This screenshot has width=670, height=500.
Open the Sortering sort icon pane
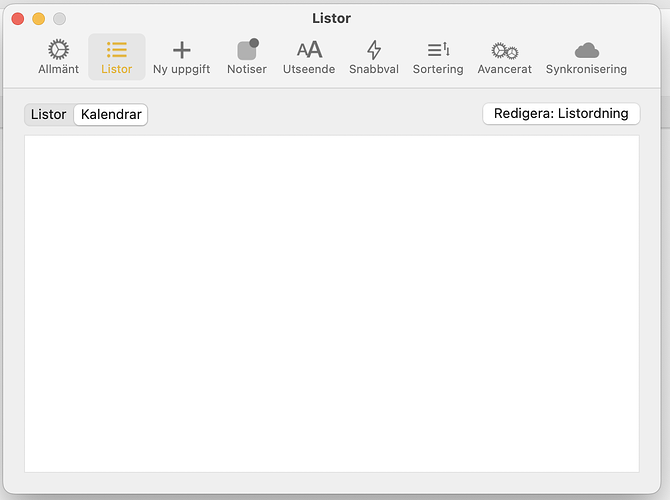(438, 50)
